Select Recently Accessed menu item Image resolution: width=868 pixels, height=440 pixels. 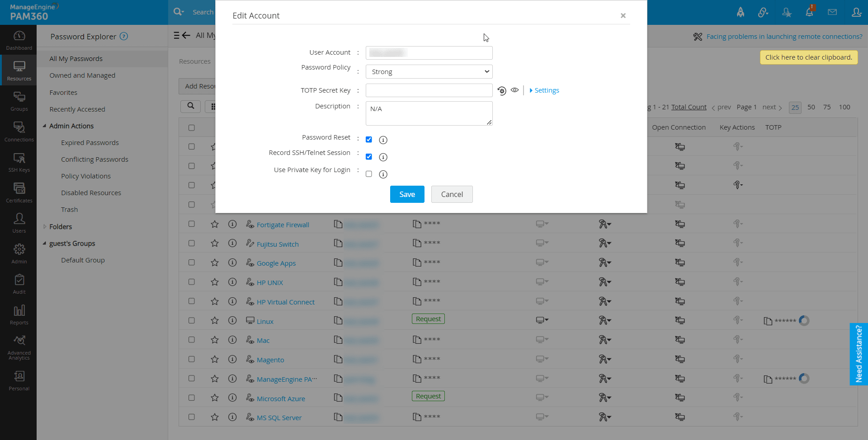(77, 109)
